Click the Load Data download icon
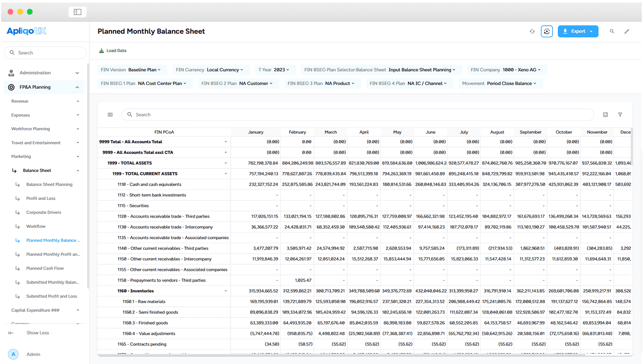643x364 pixels. (x=102, y=51)
